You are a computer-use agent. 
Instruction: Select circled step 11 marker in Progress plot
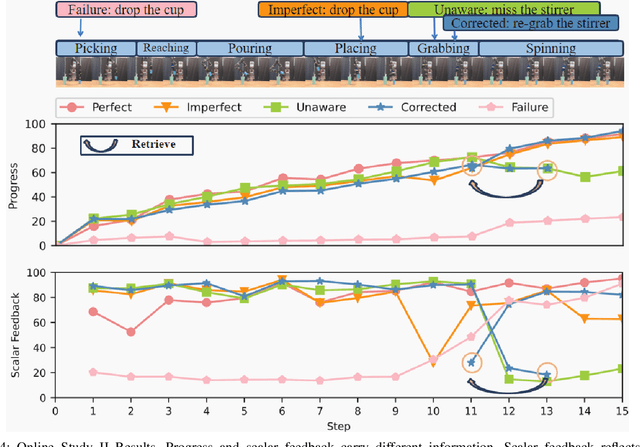tap(473, 166)
